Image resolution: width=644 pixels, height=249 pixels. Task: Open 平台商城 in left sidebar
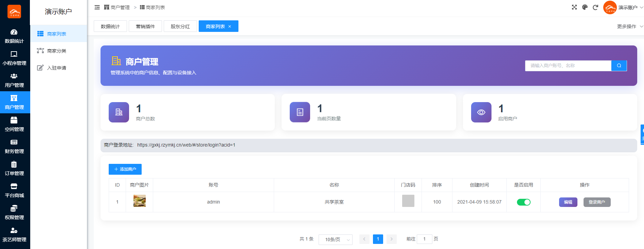[x=14, y=191]
